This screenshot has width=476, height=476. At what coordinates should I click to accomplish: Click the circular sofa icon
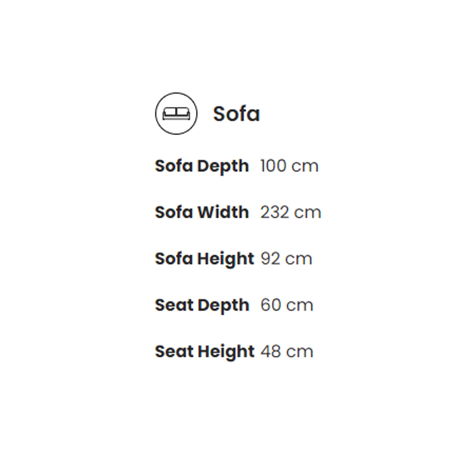(176, 113)
